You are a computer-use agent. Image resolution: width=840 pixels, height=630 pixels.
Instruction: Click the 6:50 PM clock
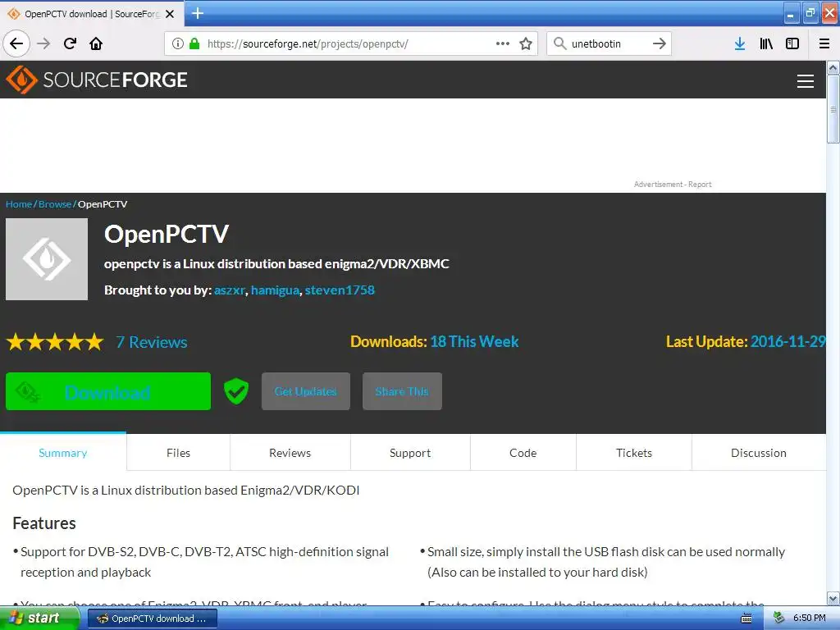tap(809, 619)
